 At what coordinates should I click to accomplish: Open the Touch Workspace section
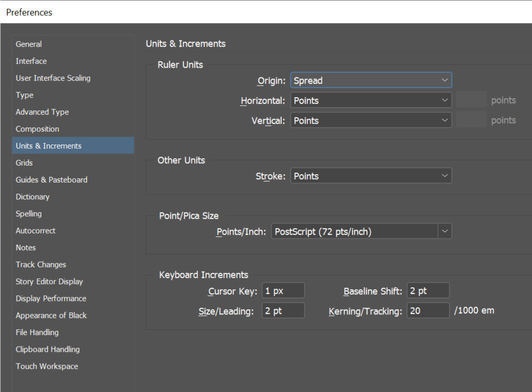click(47, 366)
